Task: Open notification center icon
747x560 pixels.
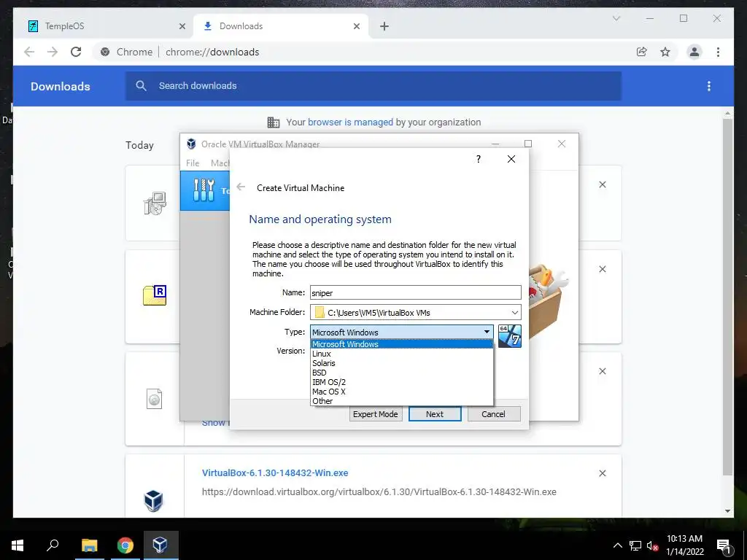Action: [724, 546]
